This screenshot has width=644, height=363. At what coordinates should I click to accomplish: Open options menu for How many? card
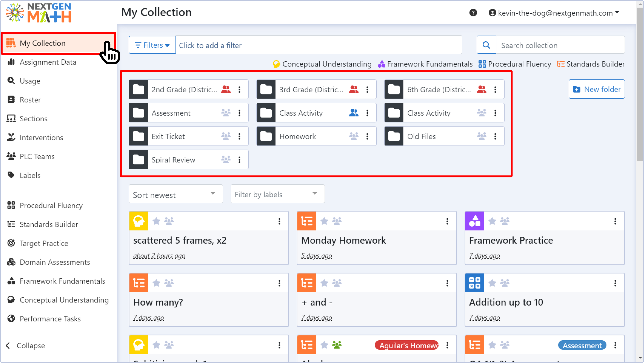click(x=279, y=283)
